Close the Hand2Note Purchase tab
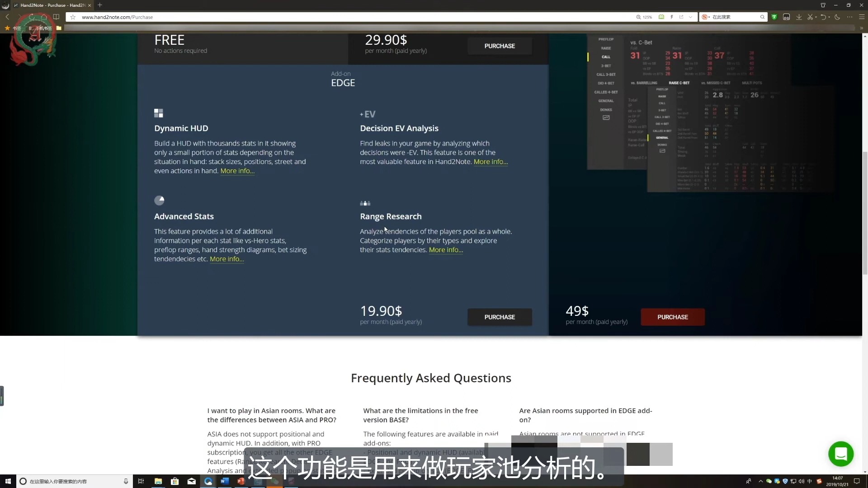 (x=90, y=5)
